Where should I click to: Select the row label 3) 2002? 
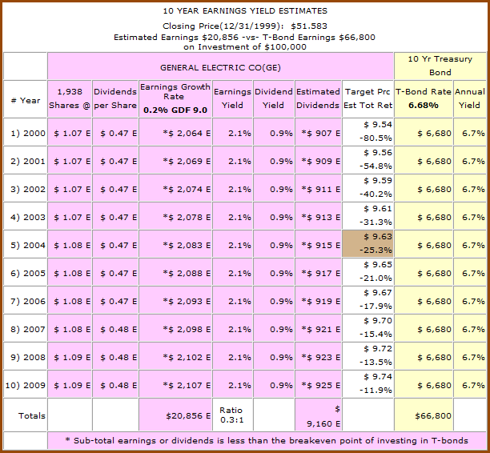[28, 189]
